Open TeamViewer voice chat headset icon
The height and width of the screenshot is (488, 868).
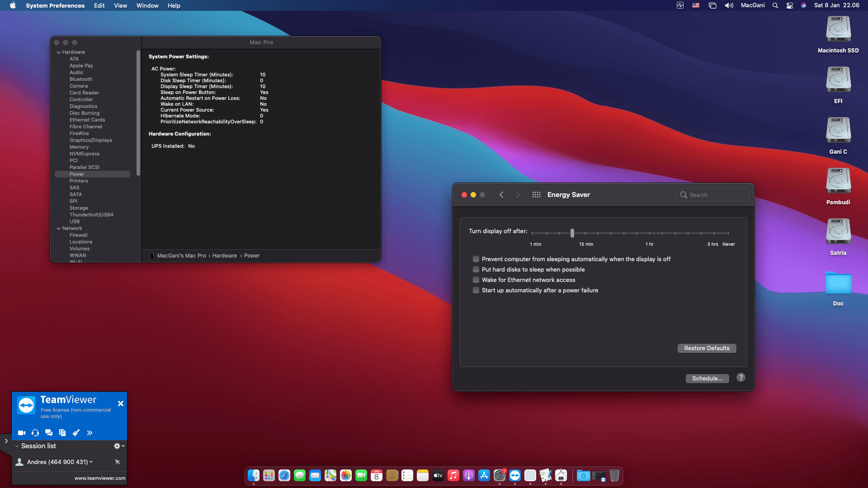click(x=35, y=432)
